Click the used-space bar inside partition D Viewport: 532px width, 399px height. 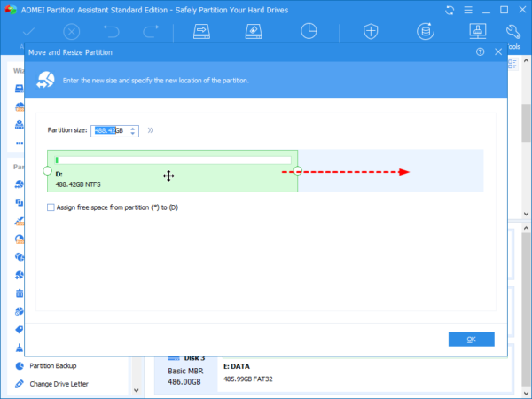(173, 160)
